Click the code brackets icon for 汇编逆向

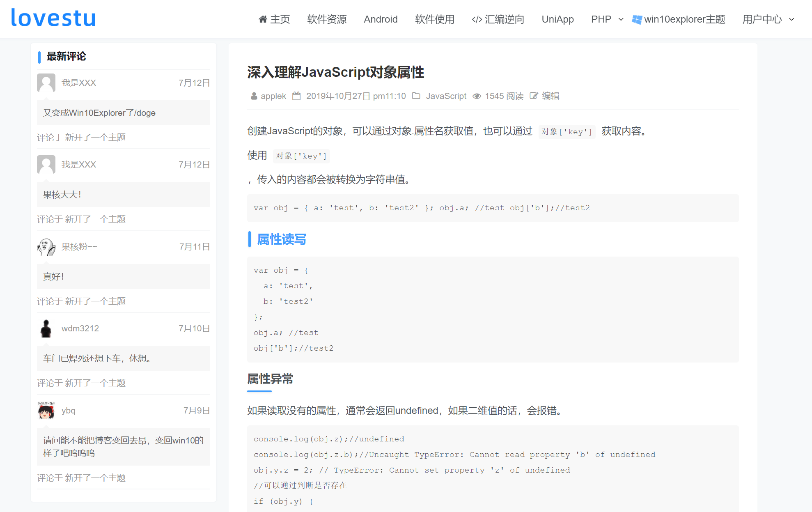coord(477,19)
